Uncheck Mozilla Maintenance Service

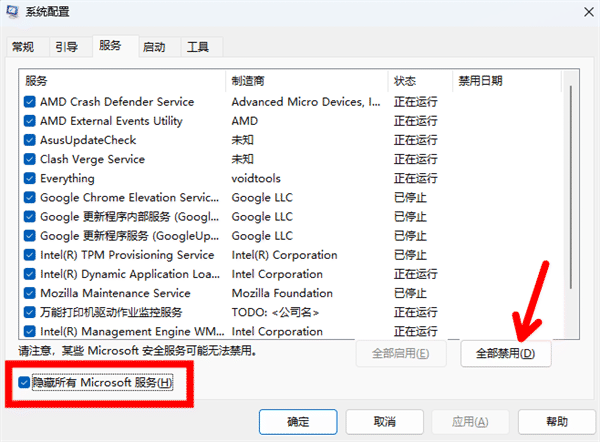point(29,293)
